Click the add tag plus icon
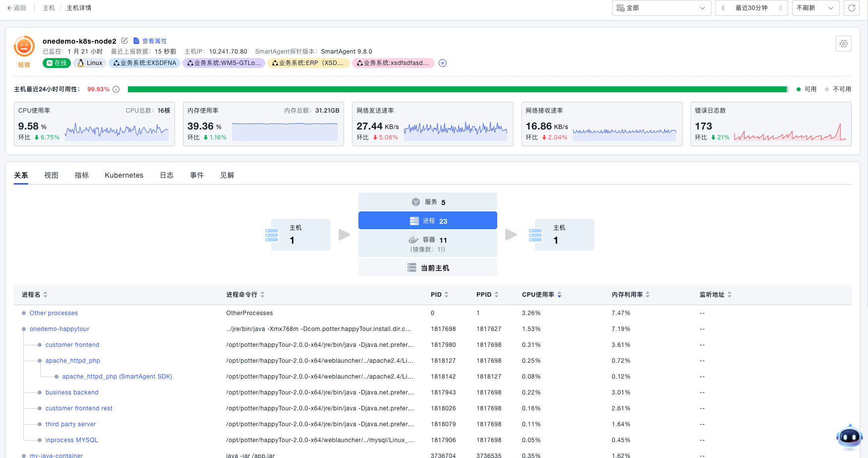Screen dimensions: 868x458 point(443,63)
